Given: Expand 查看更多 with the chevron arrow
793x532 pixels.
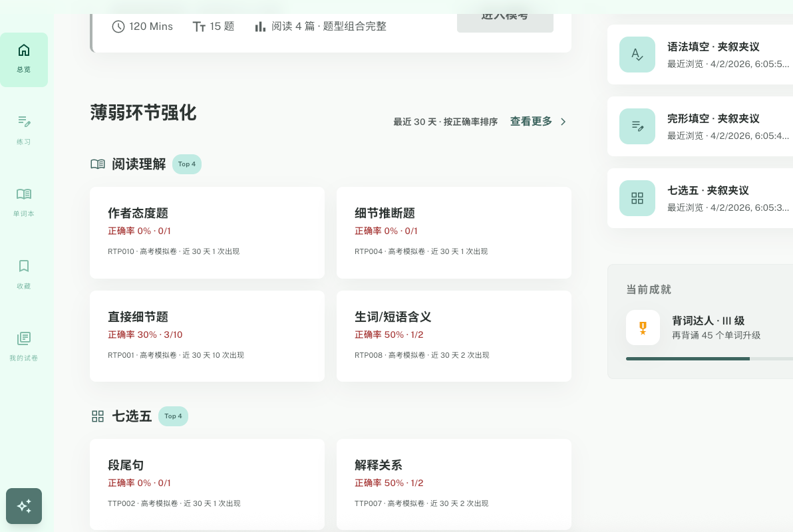Looking at the screenshot, I should click(x=563, y=122).
